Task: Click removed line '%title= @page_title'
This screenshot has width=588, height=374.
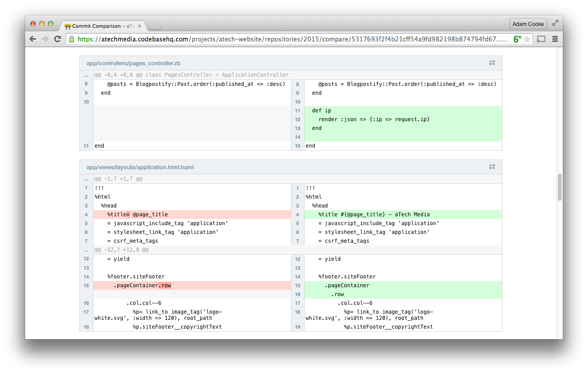Action: 192,215
